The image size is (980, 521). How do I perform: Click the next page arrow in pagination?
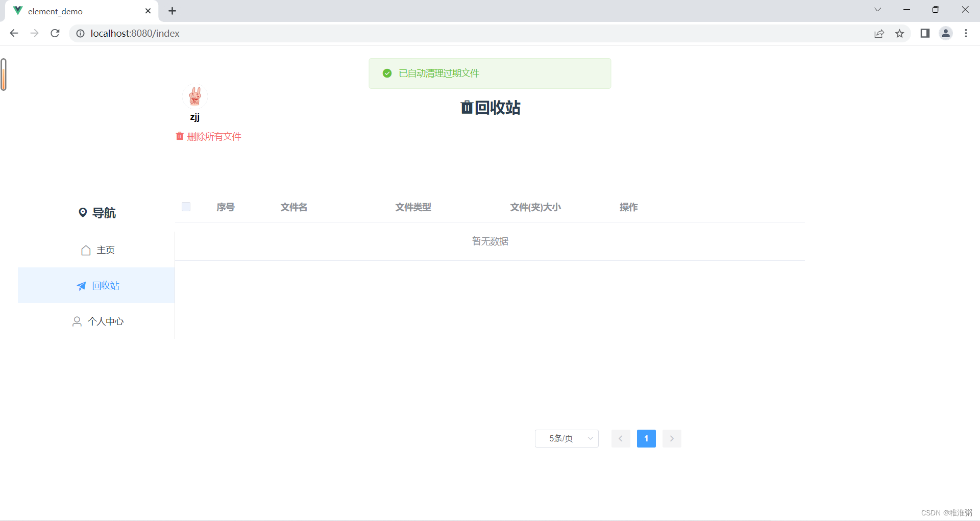[672, 438]
